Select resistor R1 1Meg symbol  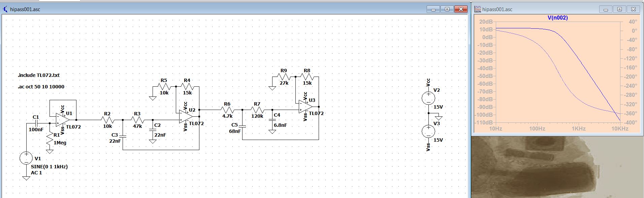tap(50, 138)
